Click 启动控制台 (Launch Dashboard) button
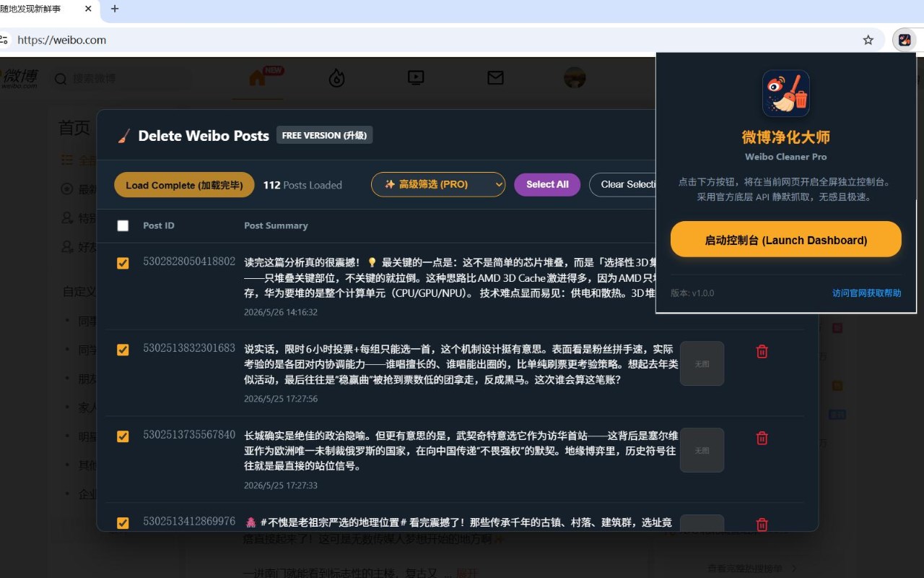The width and height of the screenshot is (924, 578). coord(786,240)
